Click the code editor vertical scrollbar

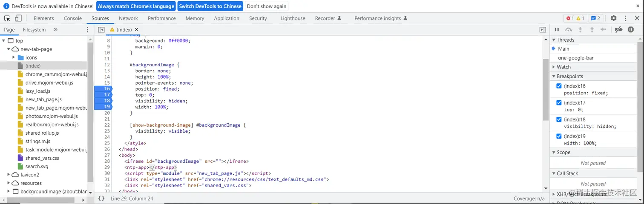point(546,90)
